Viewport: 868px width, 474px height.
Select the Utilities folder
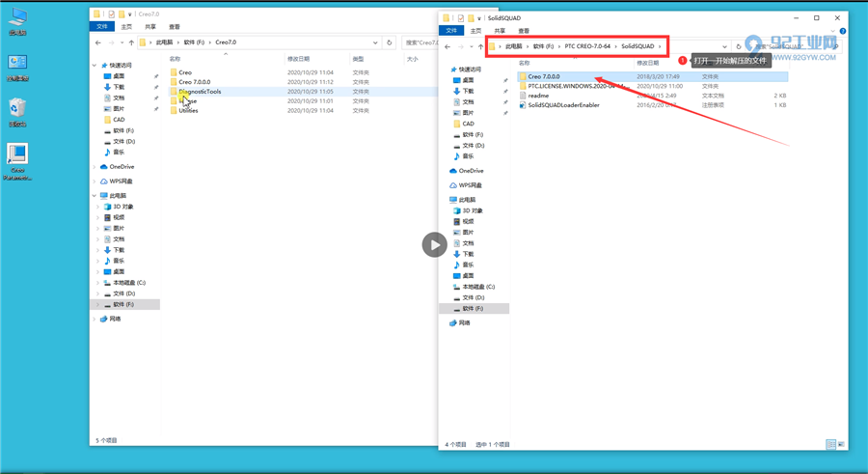[188, 110]
